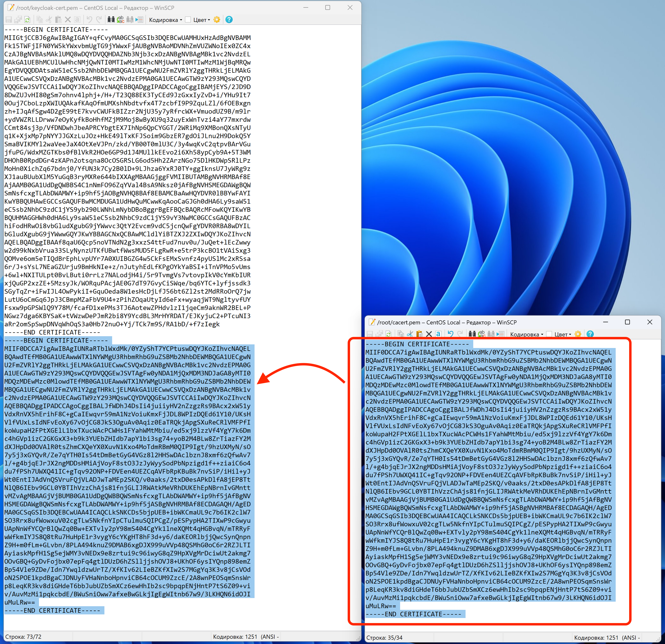Click Copy icon in cacert.pem editor
Image resolution: width=665 pixels, height=644 pixels.
point(401,334)
